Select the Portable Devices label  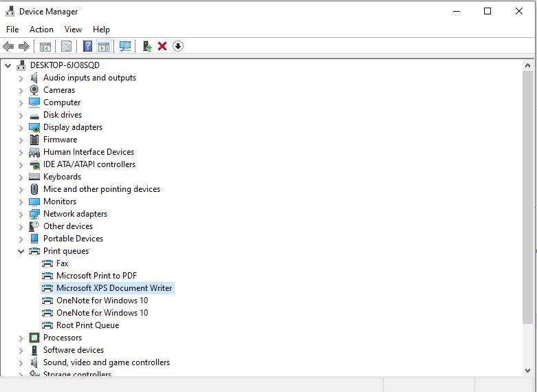73,239
